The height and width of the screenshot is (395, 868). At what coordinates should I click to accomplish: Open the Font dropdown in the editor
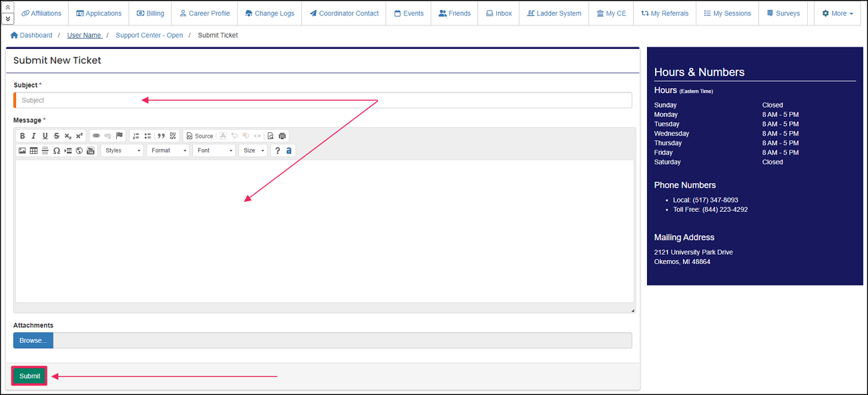pyautogui.click(x=213, y=150)
